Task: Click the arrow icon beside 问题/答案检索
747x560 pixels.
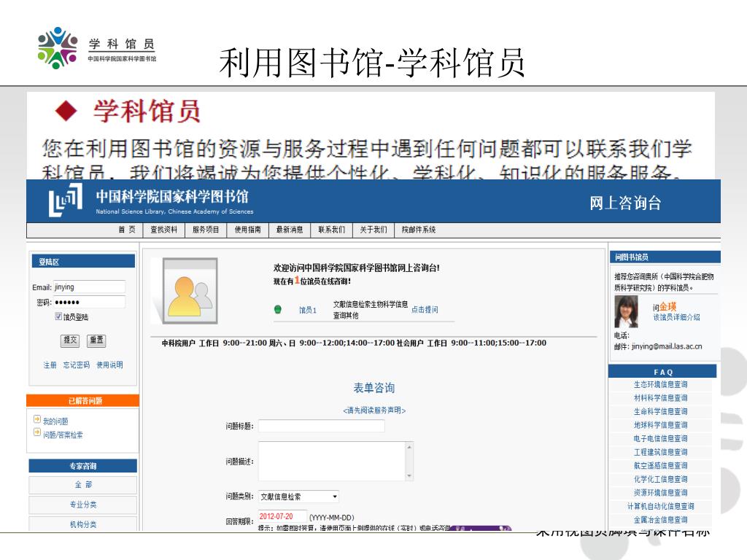Action: coord(36,432)
